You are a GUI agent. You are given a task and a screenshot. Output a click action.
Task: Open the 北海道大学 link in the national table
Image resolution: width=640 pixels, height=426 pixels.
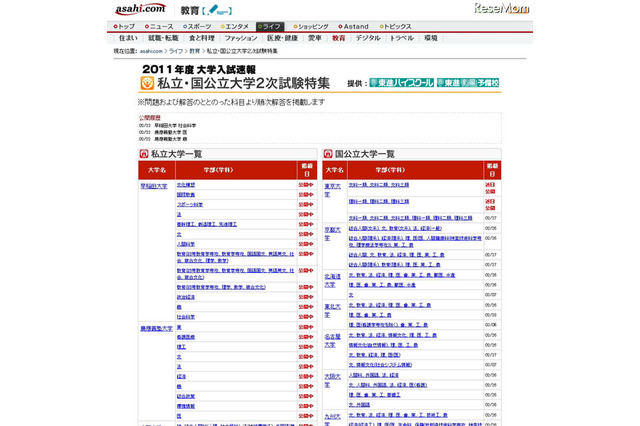(x=332, y=280)
